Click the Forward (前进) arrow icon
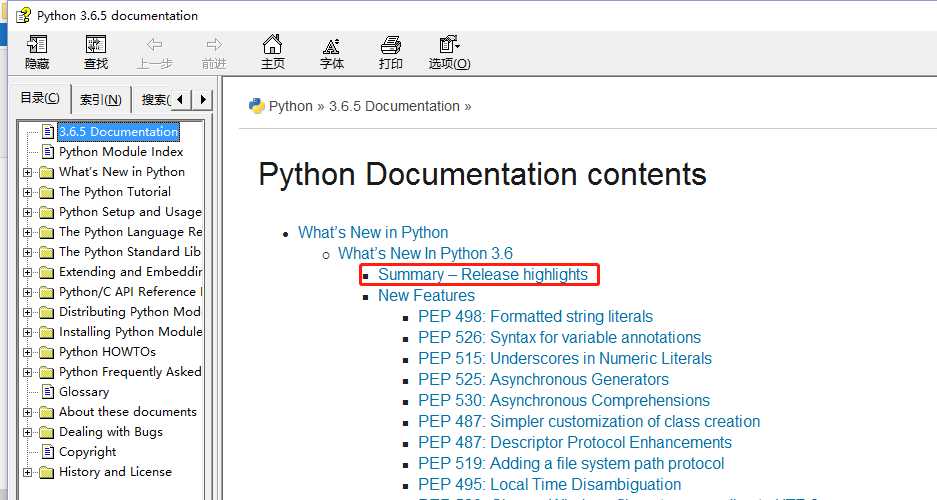The width and height of the screenshot is (937, 500). pos(214,44)
